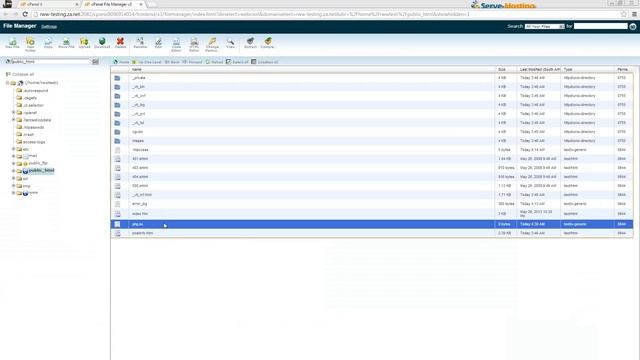This screenshot has height=360, width=640.
Task: Go to Home in navigation bar
Action: 121,62
